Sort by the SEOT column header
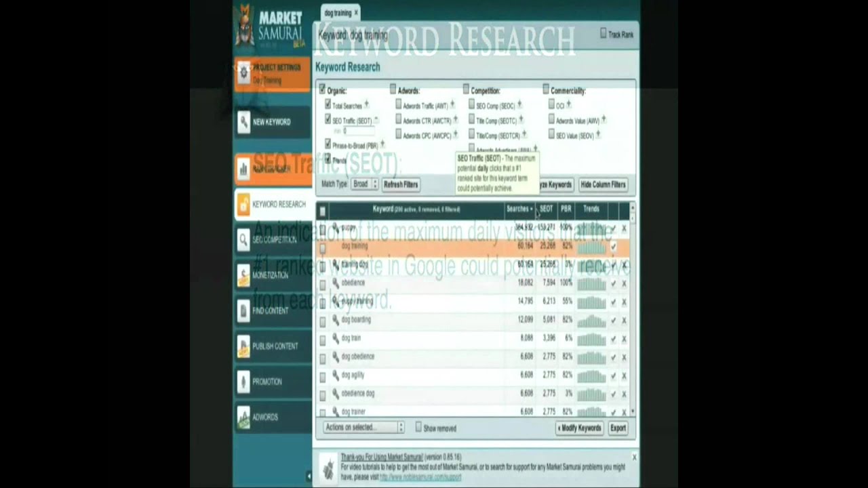 coord(546,209)
